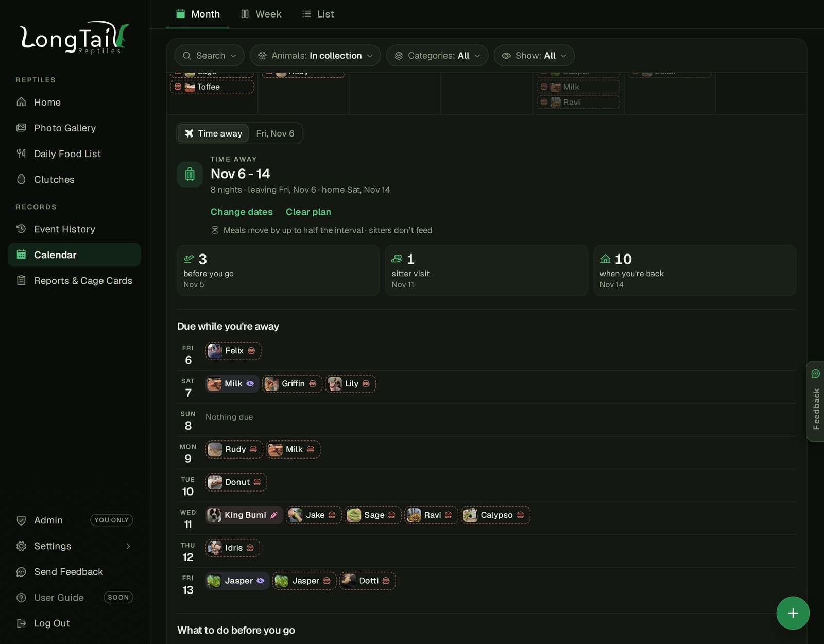
Task: Open the 10 when you're back card
Action: (x=694, y=270)
